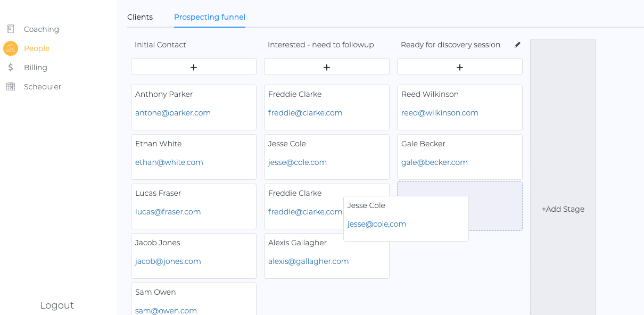Open Scheduler from the sidebar menu
Image resolution: width=644 pixels, height=315 pixels.
pos(43,87)
